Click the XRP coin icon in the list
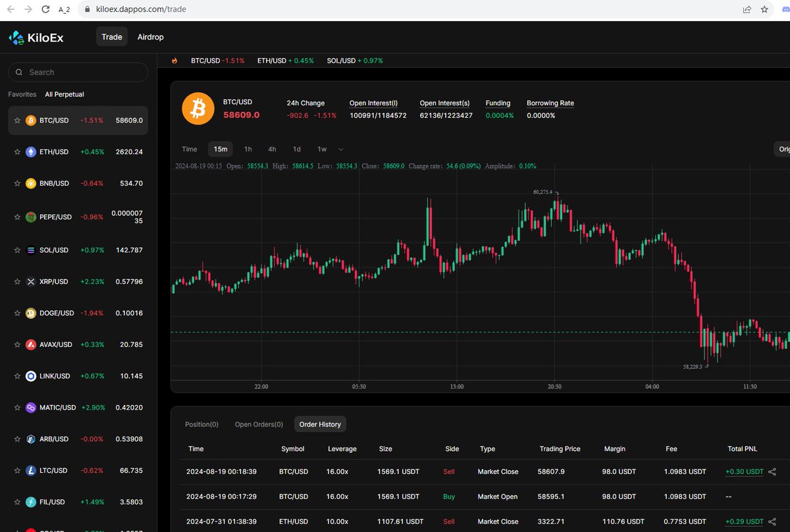This screenshot has height=532, width=790. 31,282
